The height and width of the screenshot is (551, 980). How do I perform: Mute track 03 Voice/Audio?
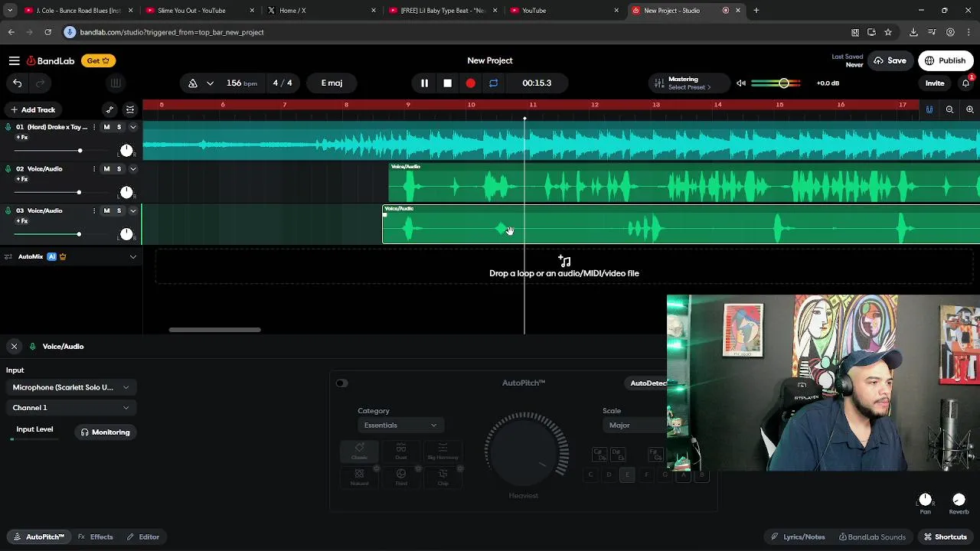pos(106,211)
